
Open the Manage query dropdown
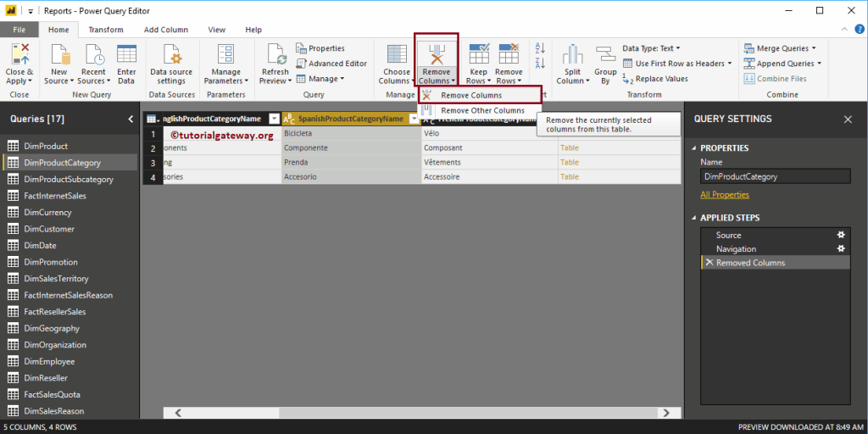tap(320, 79)
